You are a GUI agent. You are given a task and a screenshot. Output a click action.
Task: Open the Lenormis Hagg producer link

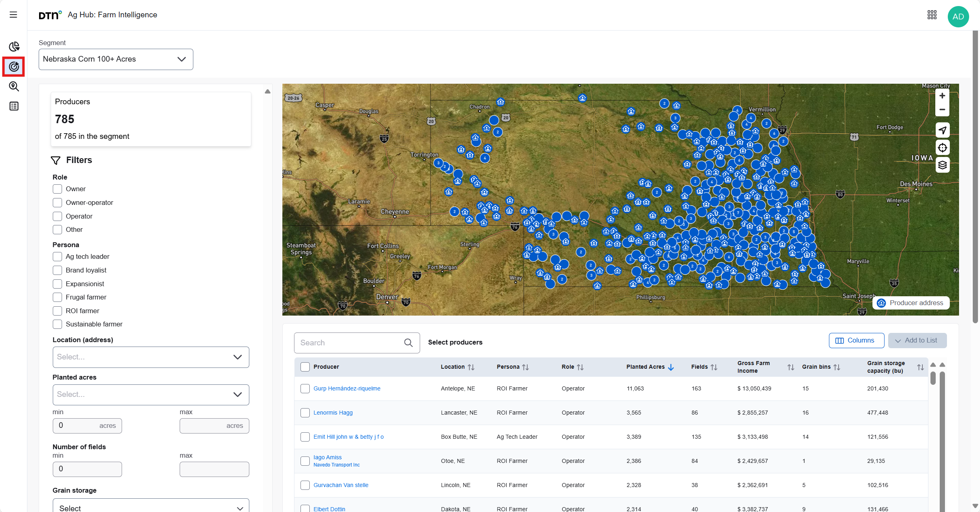click(333, 413)
